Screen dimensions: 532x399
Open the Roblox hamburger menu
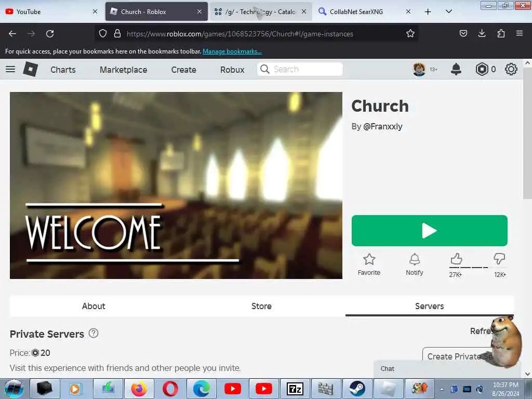pyautogui.click(x=10, y=69)
